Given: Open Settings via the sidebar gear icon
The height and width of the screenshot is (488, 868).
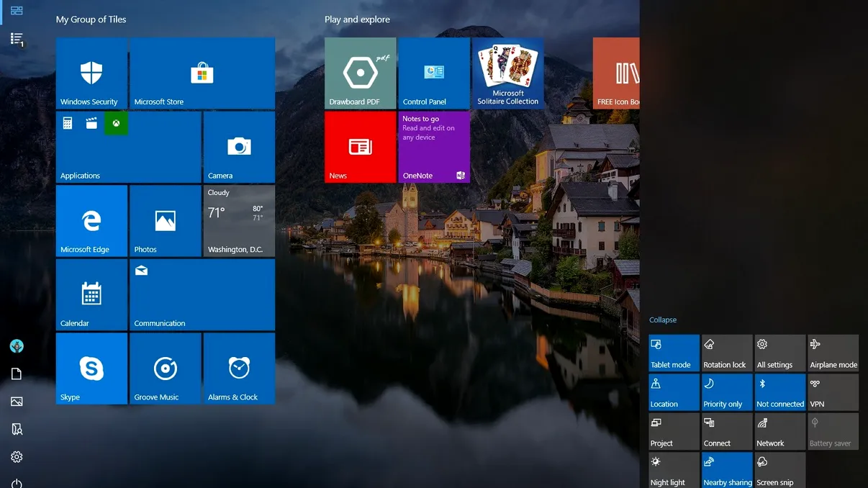Looking at the screenshot, I should [17, 456].
